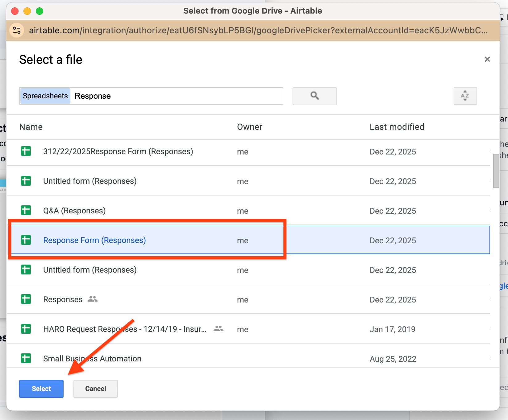The height and width of the screenshot is (420, 508).
Task: Click the shared icon on the HARO Request row
Action: pyautogui.click(x=218, y=329)
